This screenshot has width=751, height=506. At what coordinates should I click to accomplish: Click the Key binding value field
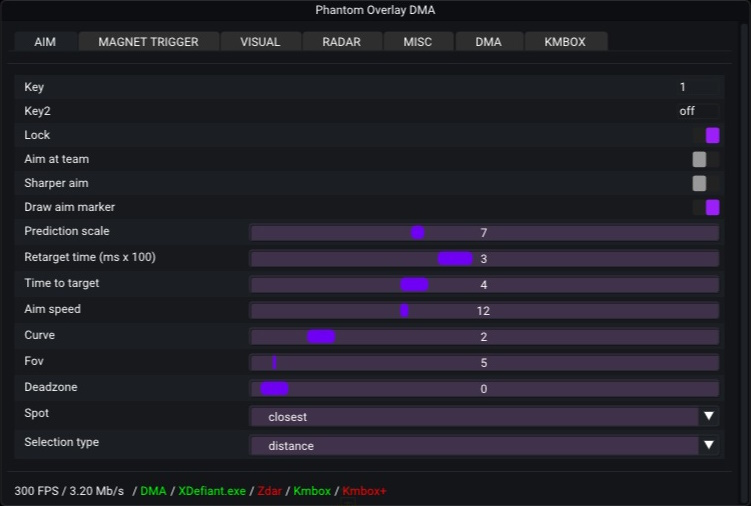coord(698,87)
